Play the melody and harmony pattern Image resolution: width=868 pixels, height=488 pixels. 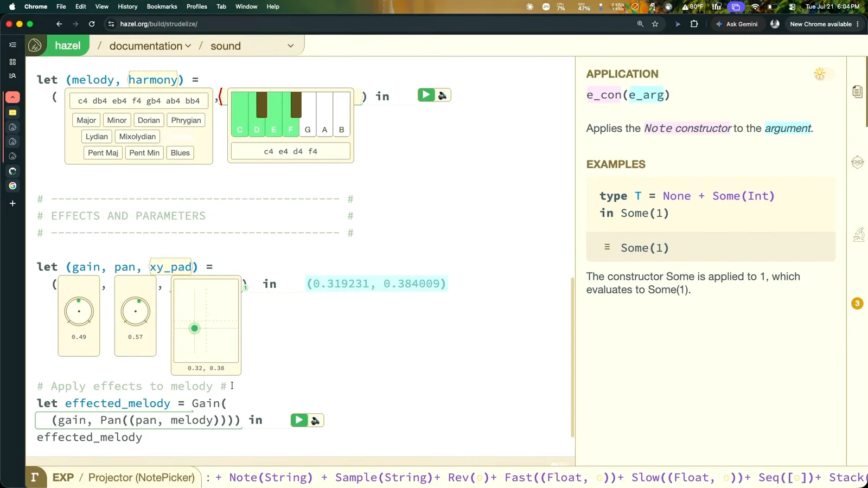click(426, 95)
